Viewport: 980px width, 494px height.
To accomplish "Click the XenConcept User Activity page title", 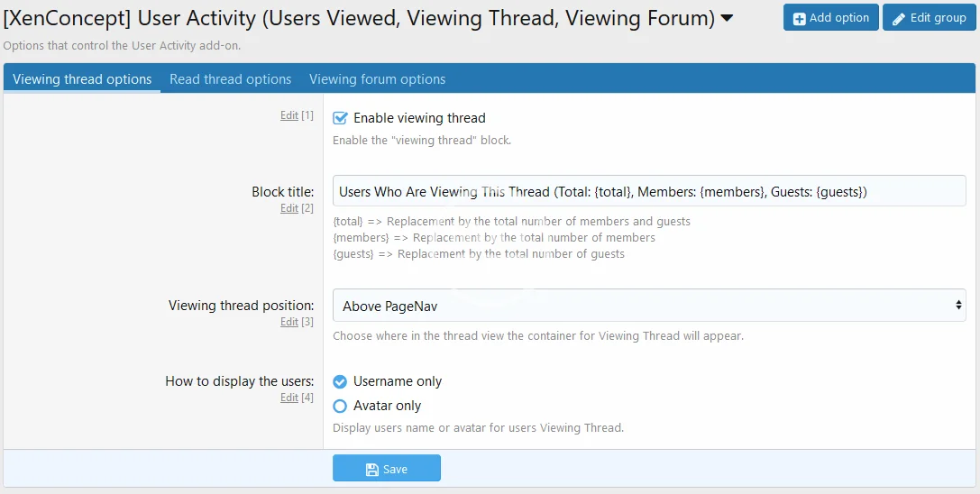I will click(x=359, y=17).
